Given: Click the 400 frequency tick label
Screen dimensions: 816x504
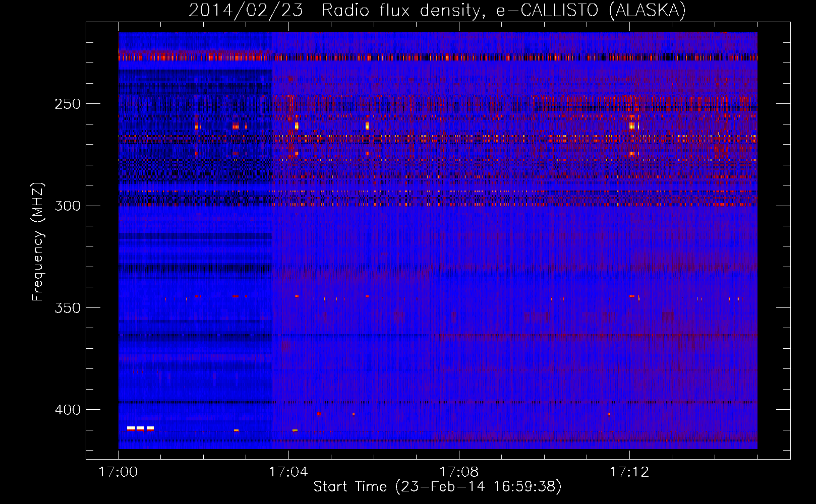Looking at the screenshot, I should pyautogui.click(x=68, y=410).
